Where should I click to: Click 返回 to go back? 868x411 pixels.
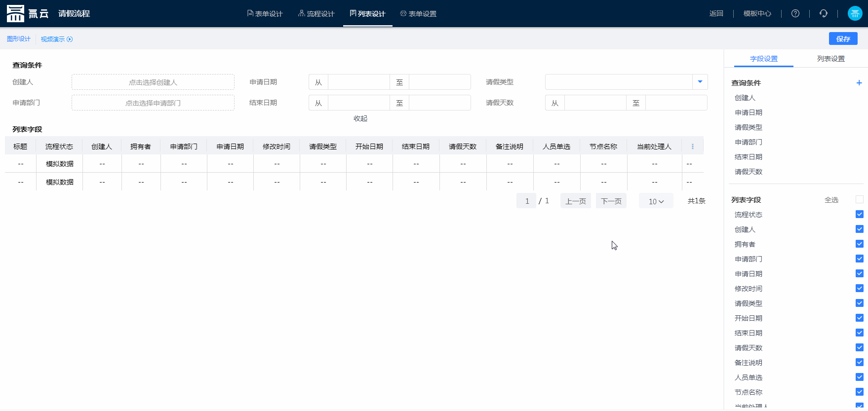click(716, 13)
